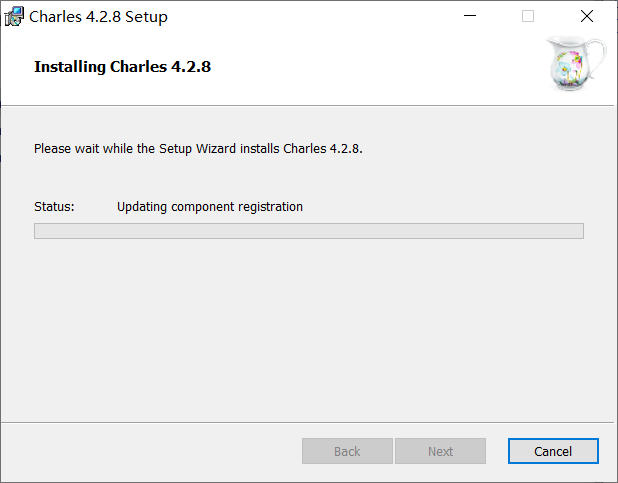Click the empty title bar space before minimize
Screen dimensions: 618x483
320,16
